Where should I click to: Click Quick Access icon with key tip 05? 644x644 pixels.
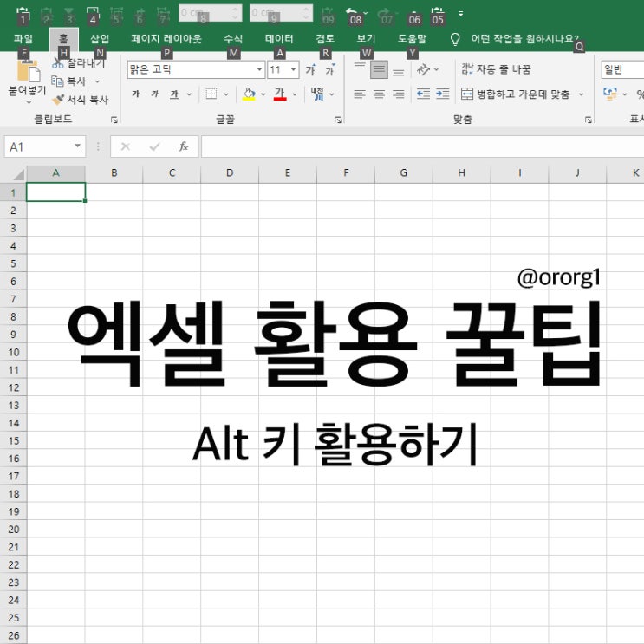point(438,15)
